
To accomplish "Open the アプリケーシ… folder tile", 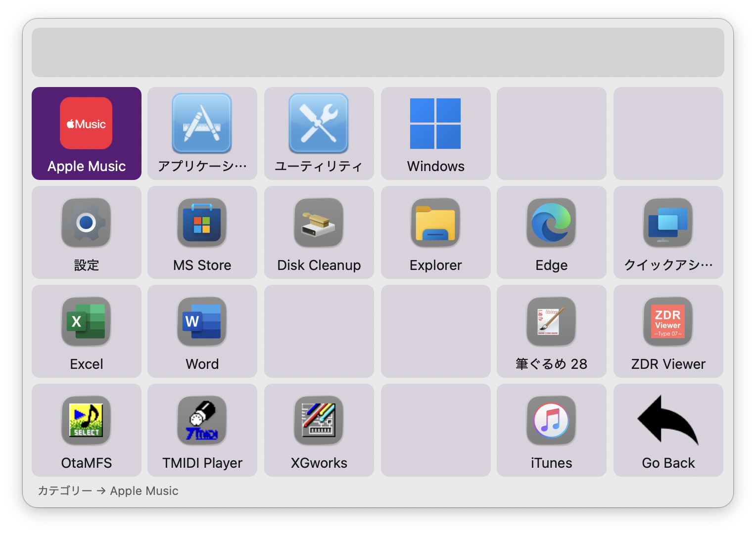I will pos(202,133).
